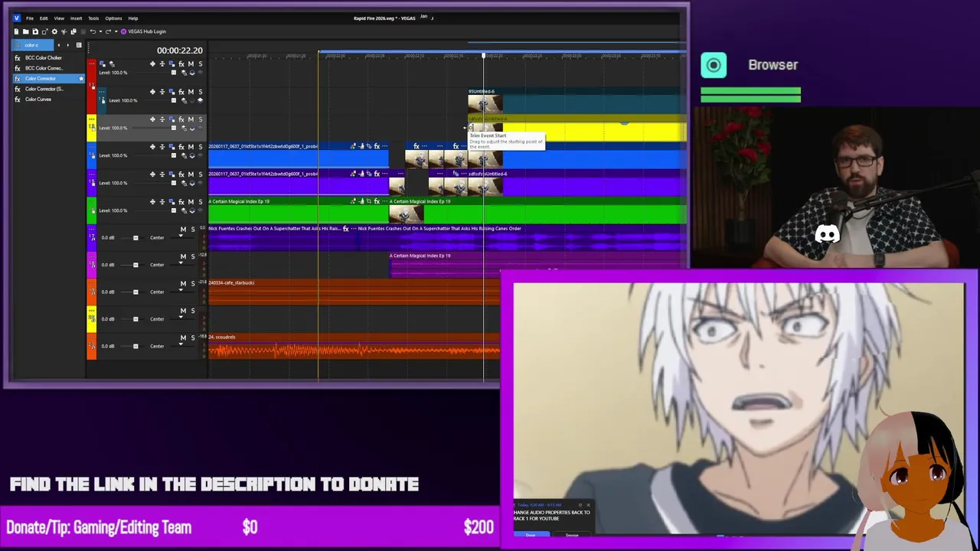This screenshot has width=980, height=551.
Task: Open the Help menu
Action: click(133, 18)
